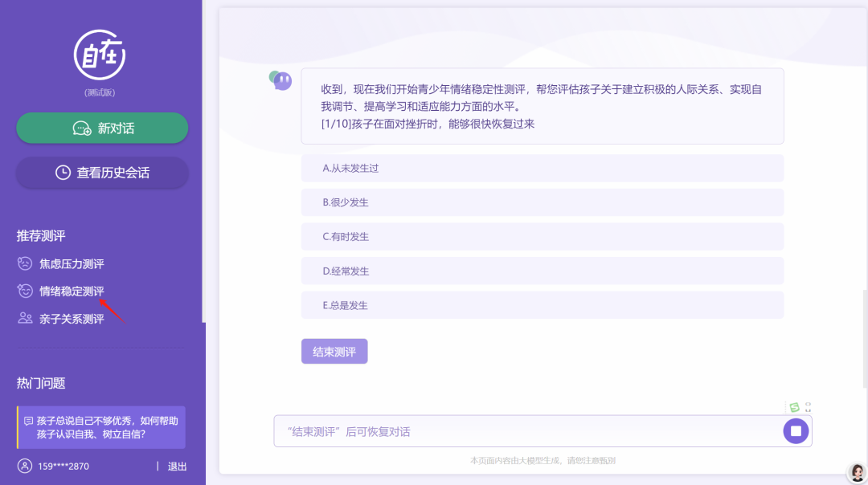Click the purple stop button in the input bar
Image resolution: width=868 pixels, height=485 pixels.
[x=795, y=430]
